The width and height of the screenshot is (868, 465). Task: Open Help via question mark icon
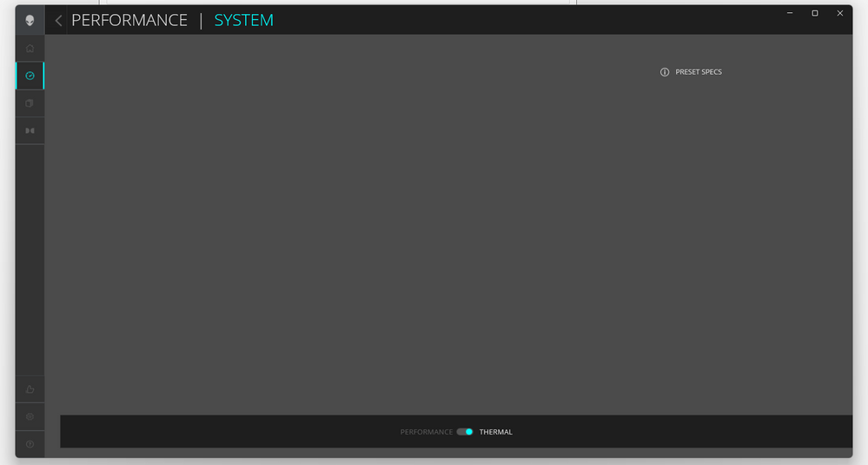click(x=30, y=444)
